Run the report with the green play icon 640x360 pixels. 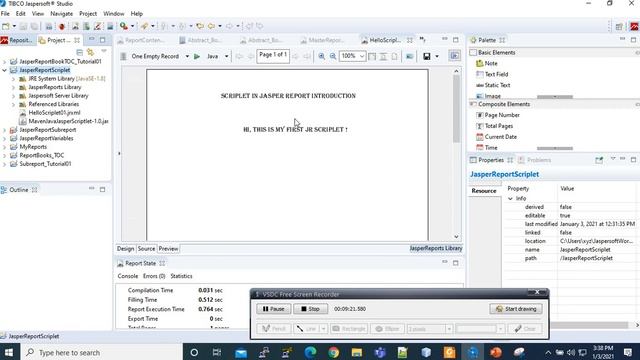[197, 56]
